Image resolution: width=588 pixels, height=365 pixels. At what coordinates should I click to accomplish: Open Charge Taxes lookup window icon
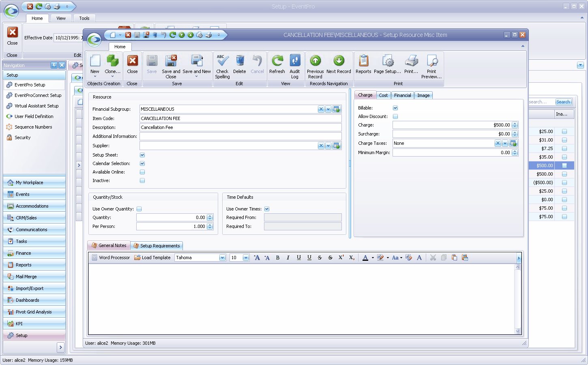point(513,143)
